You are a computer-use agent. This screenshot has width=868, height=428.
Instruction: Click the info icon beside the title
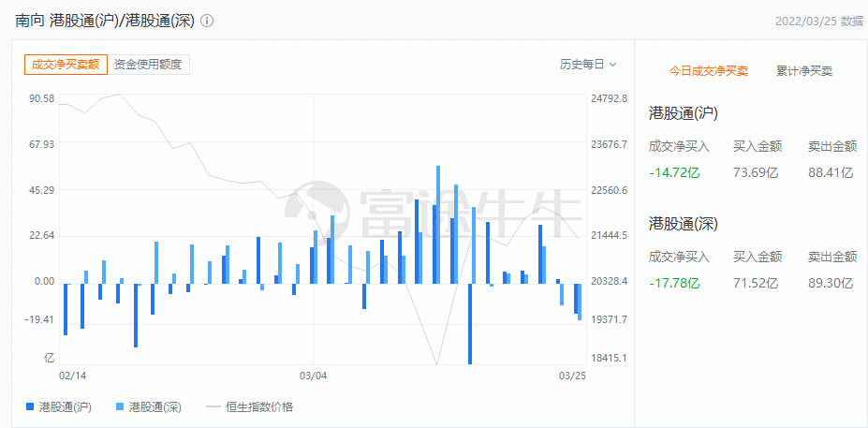207,21
